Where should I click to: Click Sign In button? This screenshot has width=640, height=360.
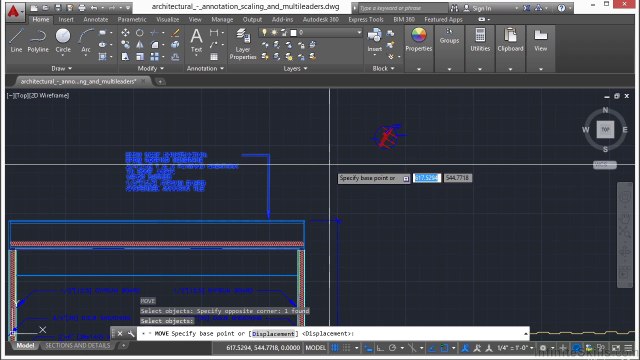(x=478, y=8)
